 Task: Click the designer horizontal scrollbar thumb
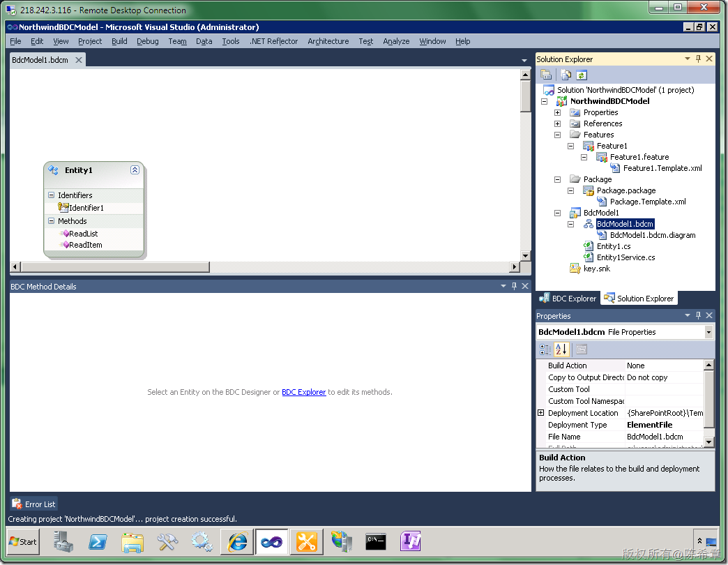(115, 267)
